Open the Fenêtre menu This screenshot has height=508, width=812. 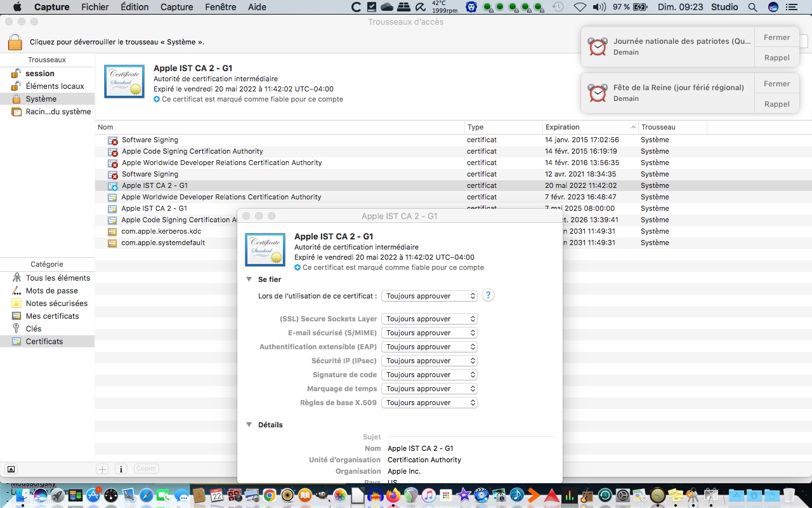coord(220,7)
